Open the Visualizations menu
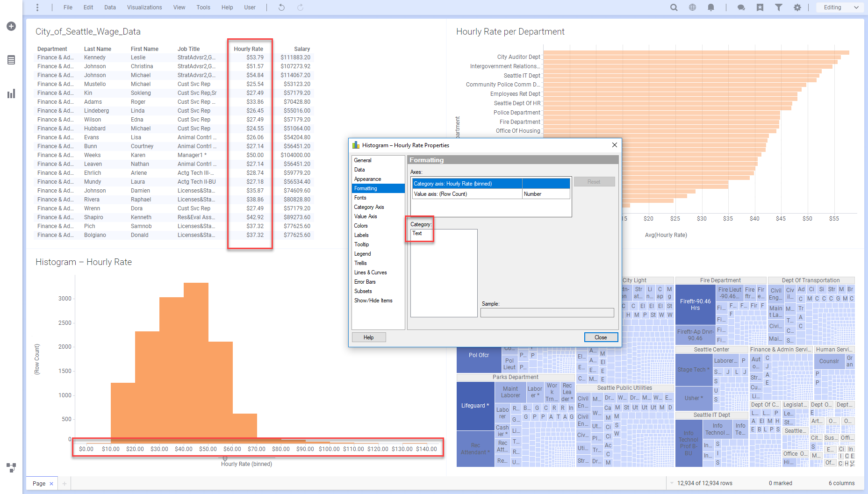The image size is (868, 494). coord(144,7)
